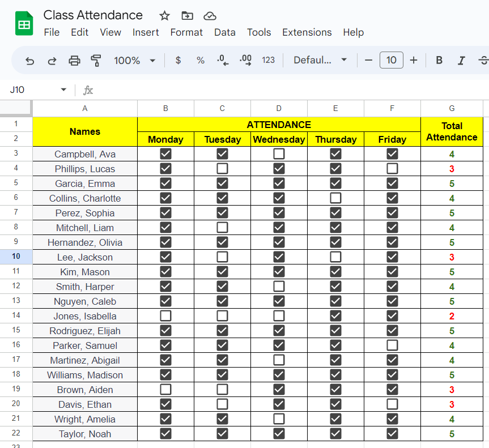The image size is (489, 448).
Task: Expand the Default font dropdown
Action: click(320, 60)
